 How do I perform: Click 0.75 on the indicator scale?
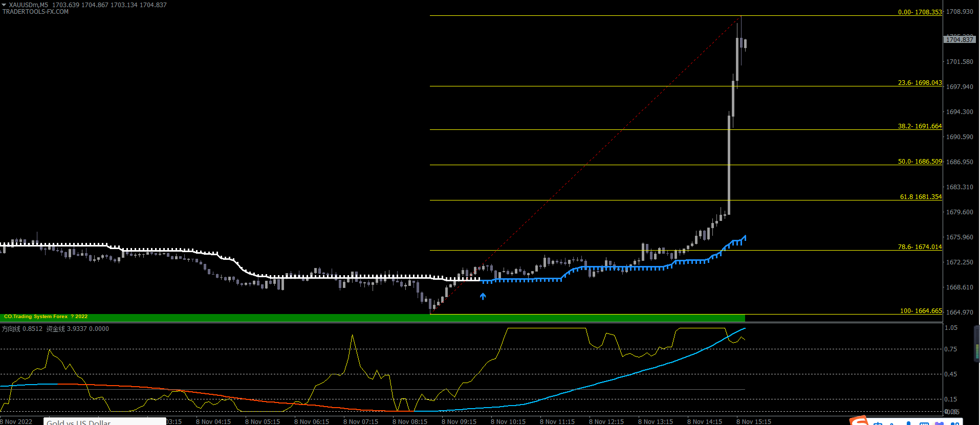[951, 349]
